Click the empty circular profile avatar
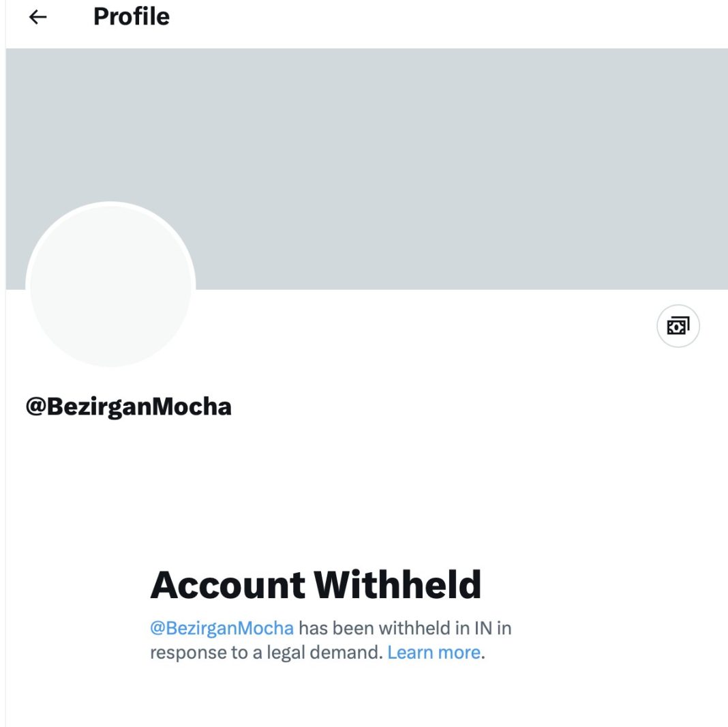The image size is (728, 727). [x=110, y=286]
